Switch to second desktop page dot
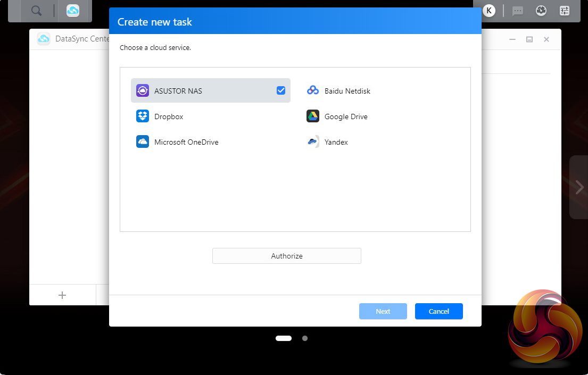This screenshot has width=588, height=375. pyautogui.click(x=305, y=338)
